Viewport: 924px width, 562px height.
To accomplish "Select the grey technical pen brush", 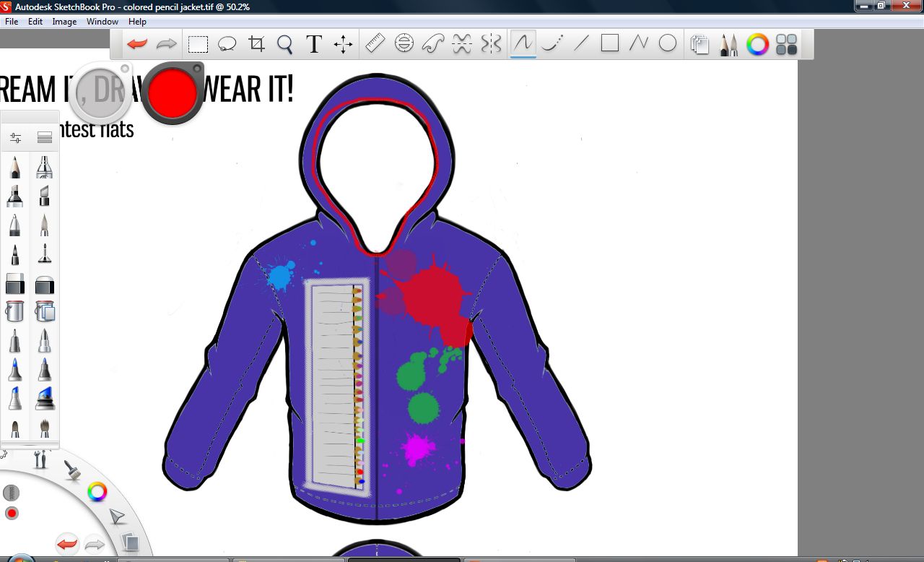I will [15, 341].
